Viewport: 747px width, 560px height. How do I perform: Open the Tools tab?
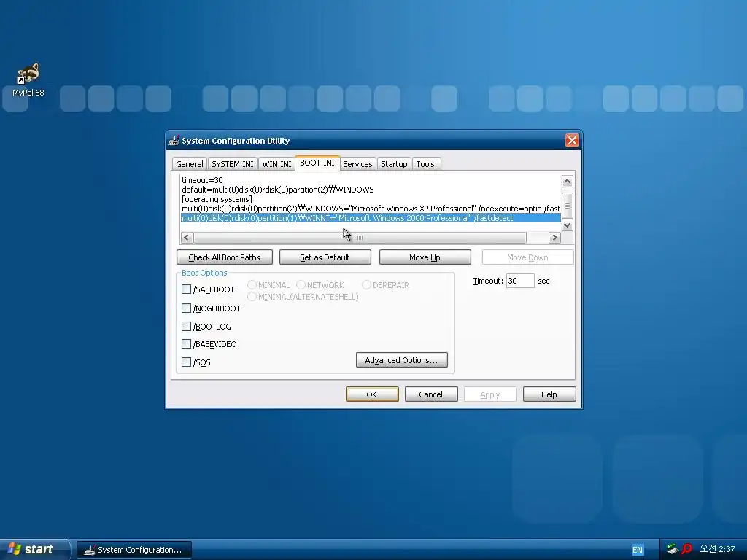(x=425, y=164)
